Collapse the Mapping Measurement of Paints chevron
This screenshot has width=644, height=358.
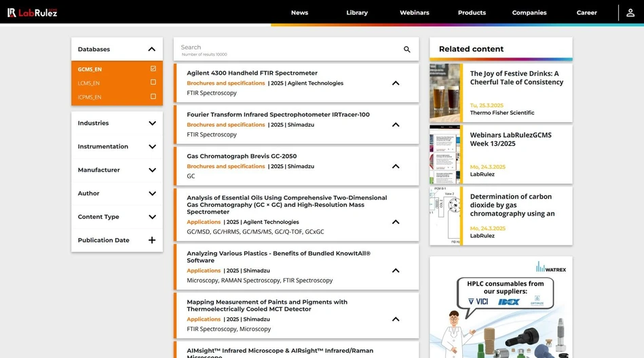tap(396, 319)
